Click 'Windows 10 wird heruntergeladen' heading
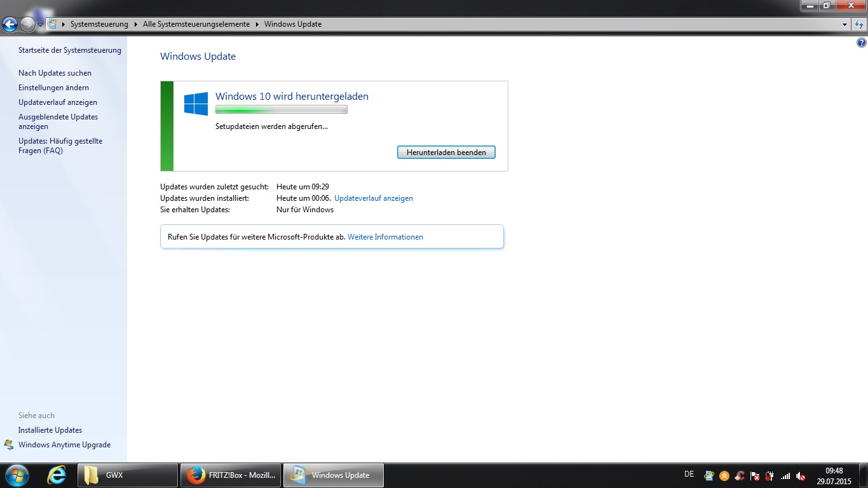 [292, 97]
